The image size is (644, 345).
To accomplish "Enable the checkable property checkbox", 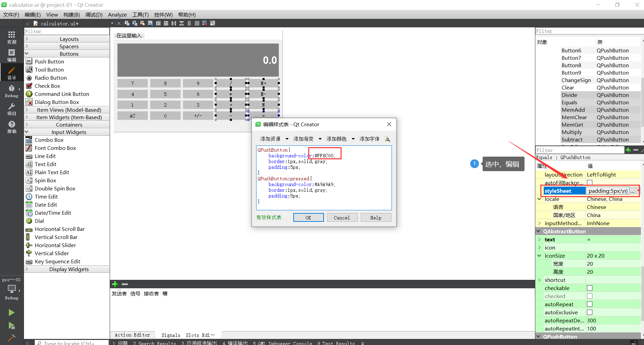I will [590, 288].
